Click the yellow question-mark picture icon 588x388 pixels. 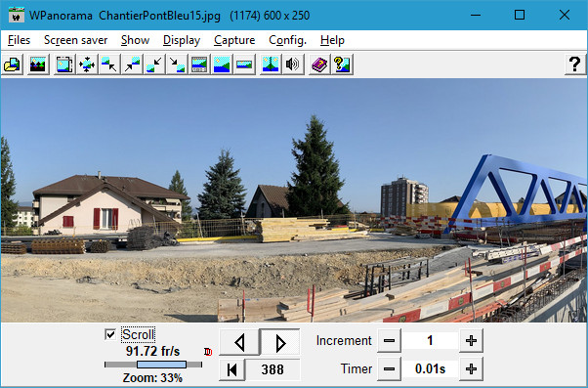pos(342,65)
